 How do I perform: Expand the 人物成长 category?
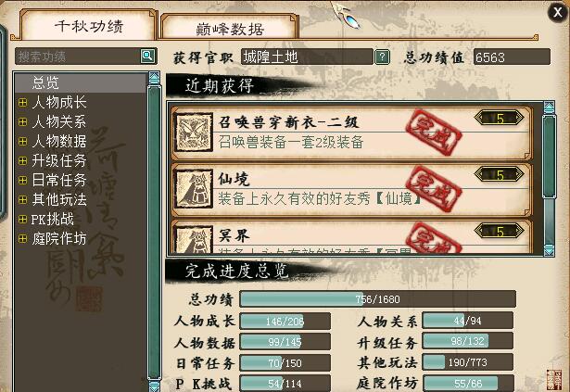click(22, 103)
